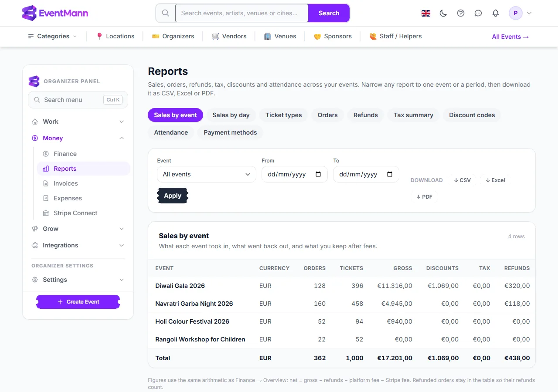
Task: Open the messages chat bubble icon
Action: [x=478, y=13]
